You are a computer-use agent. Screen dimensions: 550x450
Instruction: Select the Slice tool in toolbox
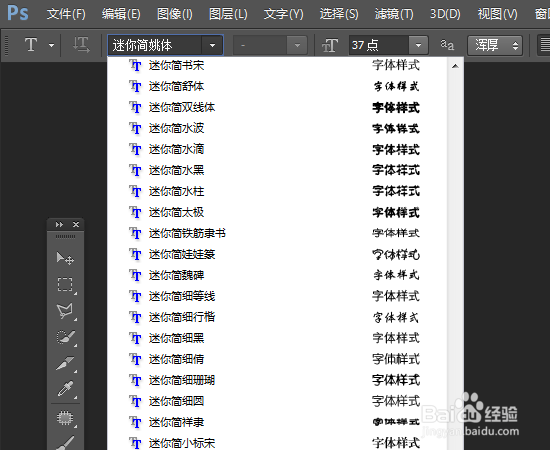[65, 363]
